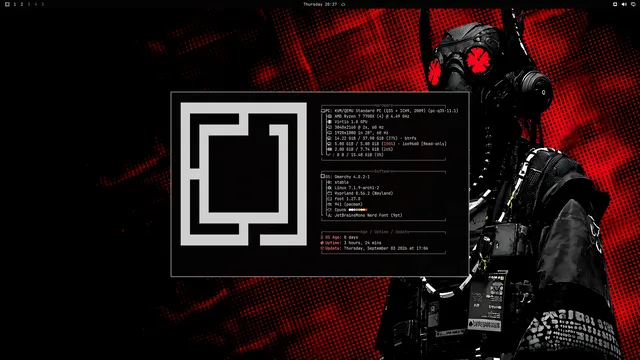Click the '1920x1080 in 28", 60 Hz' text
Viewport: 640px width, 360px height.
tap(361, 133)
